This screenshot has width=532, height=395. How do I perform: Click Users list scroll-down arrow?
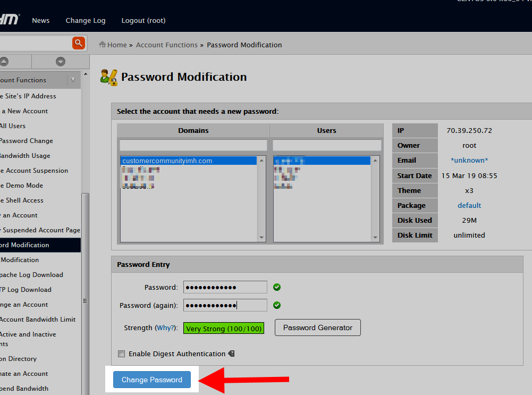pyautogui.click(x=375, y=238)
